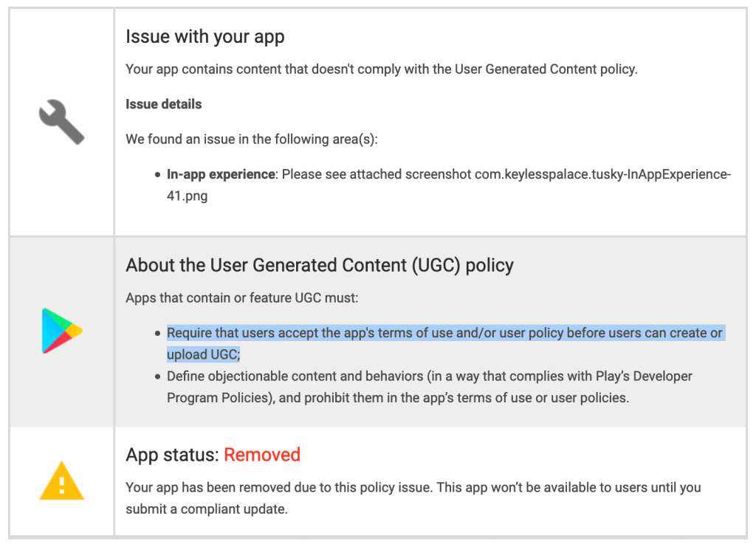Viewport: 756px width, 544px height.
Task: Click the "Issue details" bold subheading
Action: (163, 104)
